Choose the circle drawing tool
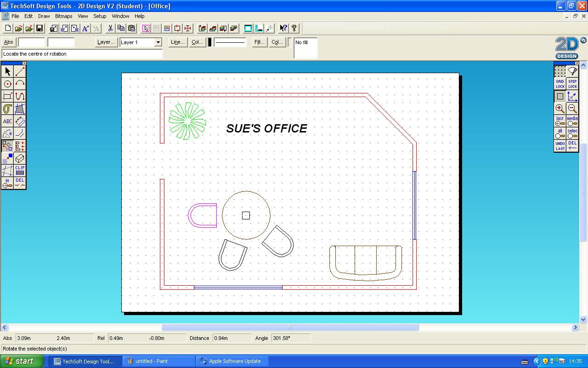The height and width of the screenshot is (368, 588). [7, 84]
